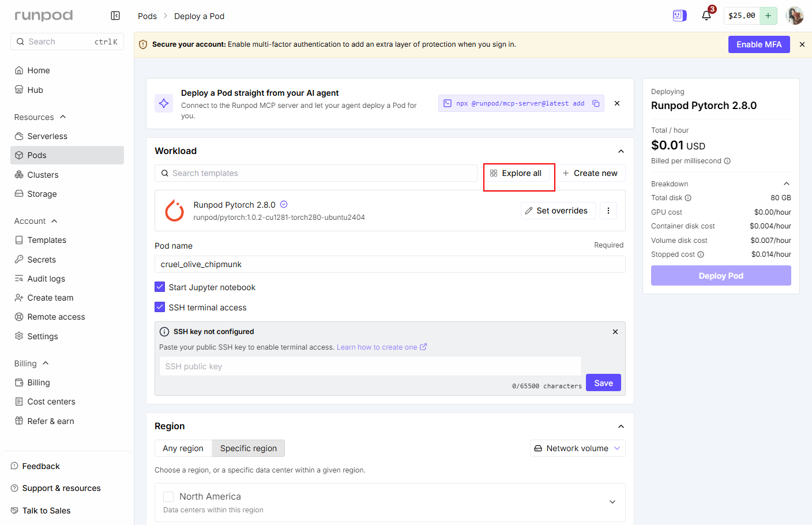Collapse the sidebar with the panel icon

[x=115, y=16]
